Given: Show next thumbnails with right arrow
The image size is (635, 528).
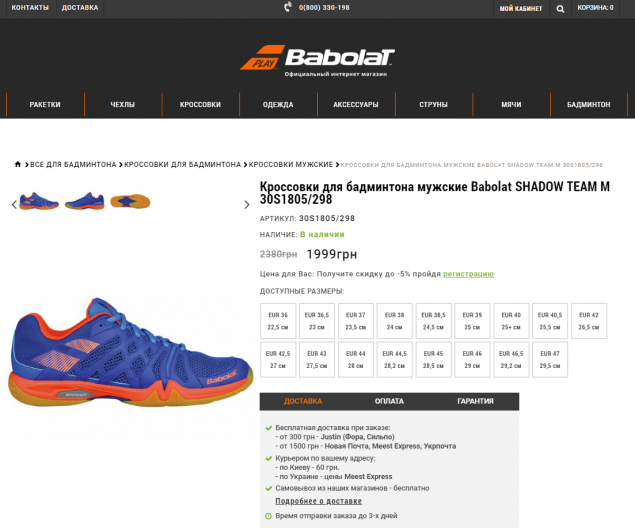Looking at the screenshot, I should 247,204.
